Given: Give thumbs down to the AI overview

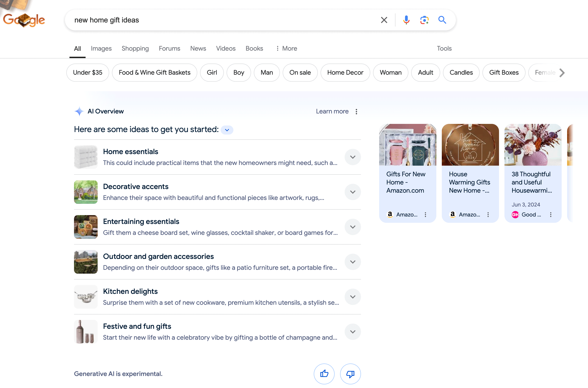Looking at the screenshot, I should (350, 374).
